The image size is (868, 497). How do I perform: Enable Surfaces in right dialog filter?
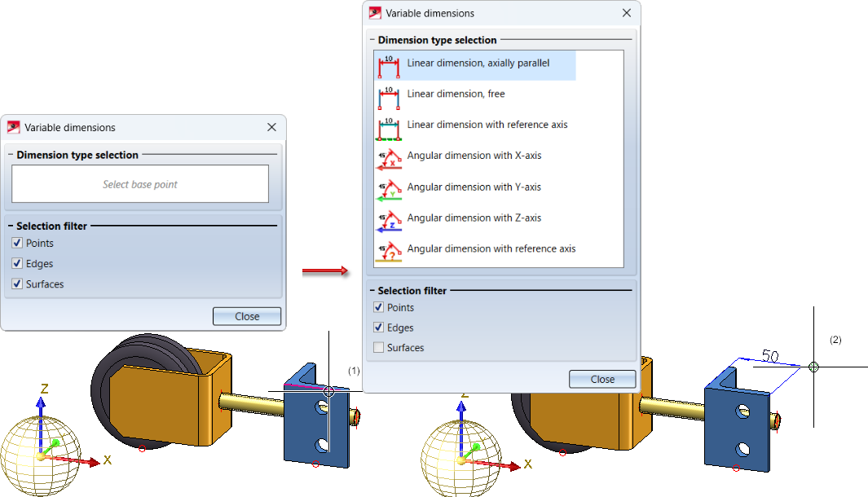379,348
